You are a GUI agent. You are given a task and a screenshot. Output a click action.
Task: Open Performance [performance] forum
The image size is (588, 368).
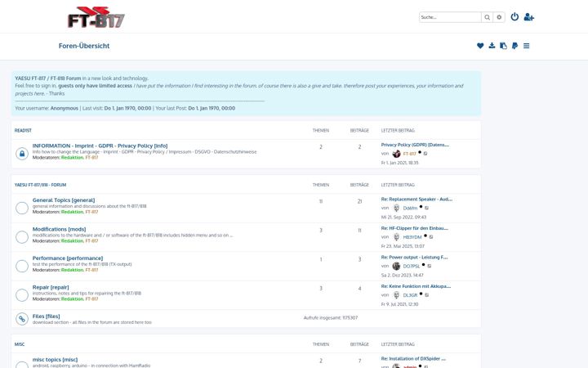68,258
